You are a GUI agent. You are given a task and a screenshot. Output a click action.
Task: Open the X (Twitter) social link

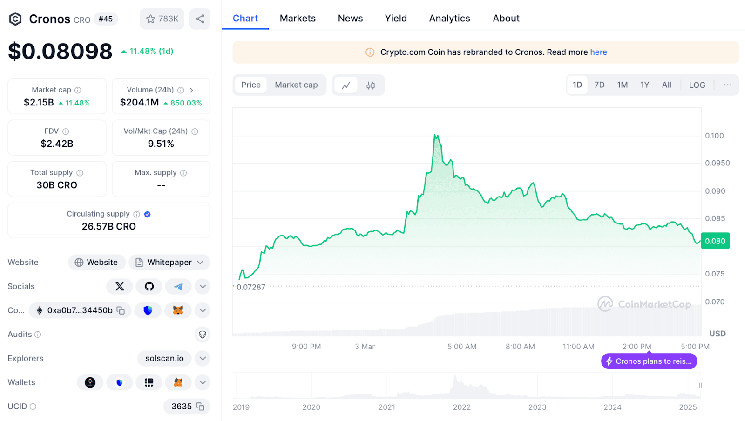(x=120, y=287)
